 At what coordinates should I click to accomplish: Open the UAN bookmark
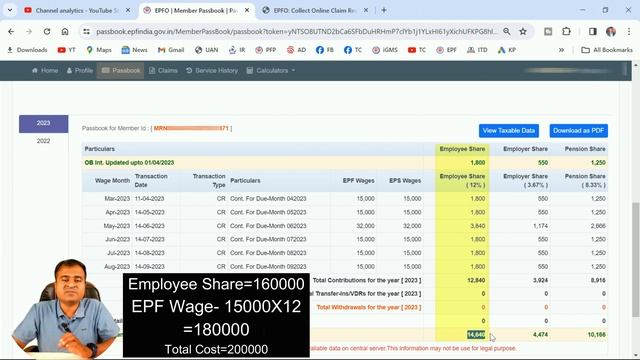pyautogui.click(x=207, y=50)
